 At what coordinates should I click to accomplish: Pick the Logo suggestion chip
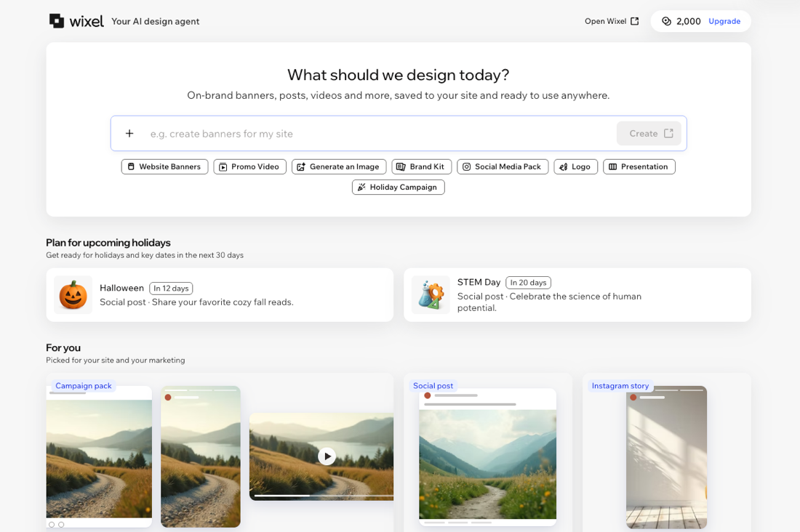point(575,166)
